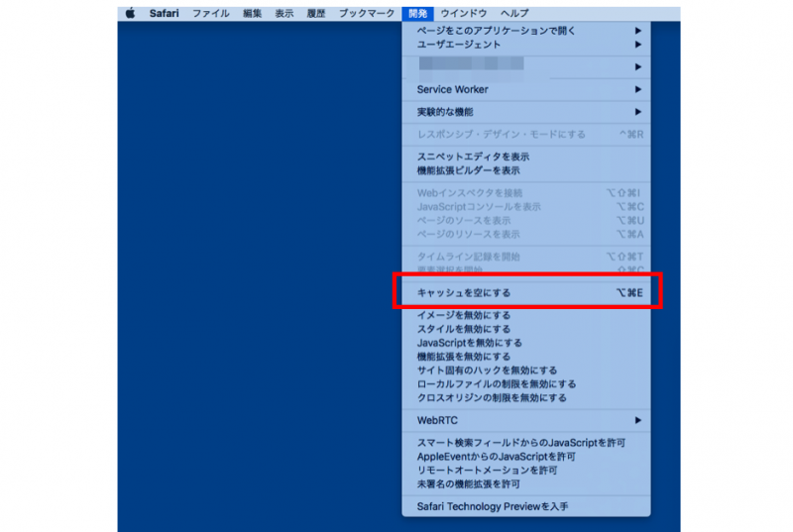
Task: Choose スニペットエディタを表示
Action: pyautogui.click(x=473, y=157)
